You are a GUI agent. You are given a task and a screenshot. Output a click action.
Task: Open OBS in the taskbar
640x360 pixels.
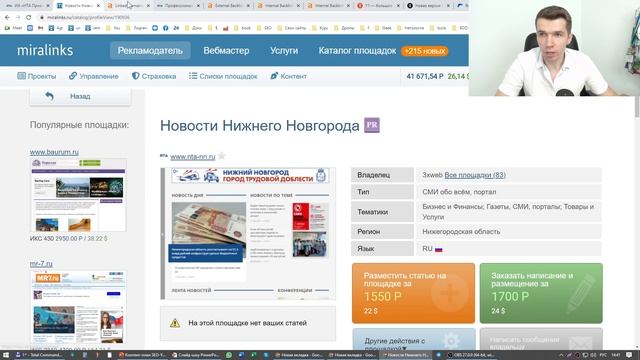click(470, 355)
